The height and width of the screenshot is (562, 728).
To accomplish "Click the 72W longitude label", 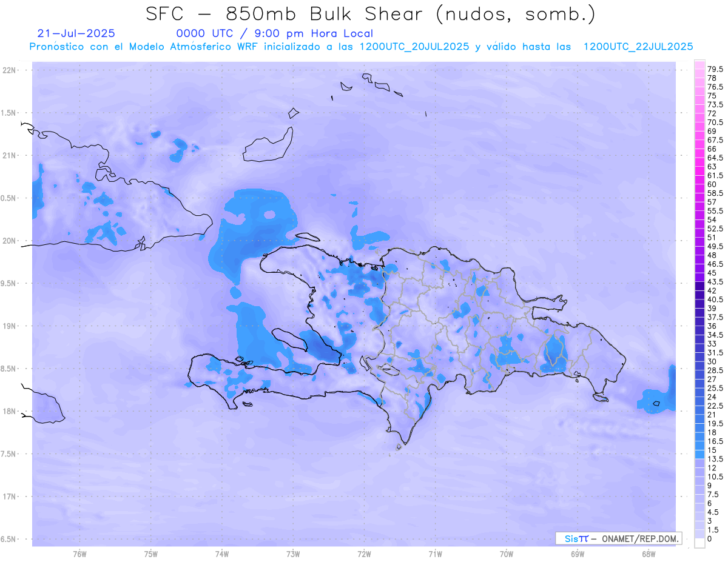I will click(364, 554).
